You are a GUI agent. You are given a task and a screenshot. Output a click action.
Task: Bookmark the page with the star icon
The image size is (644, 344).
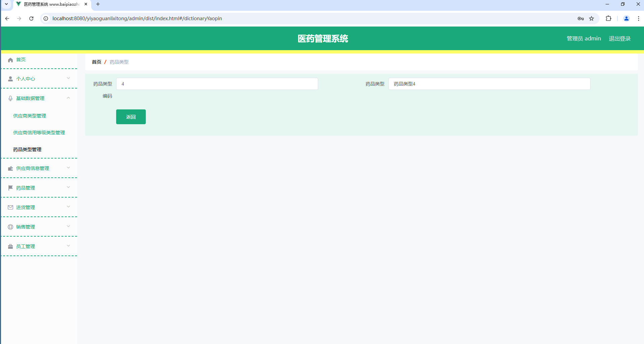[x=591, y=19]
